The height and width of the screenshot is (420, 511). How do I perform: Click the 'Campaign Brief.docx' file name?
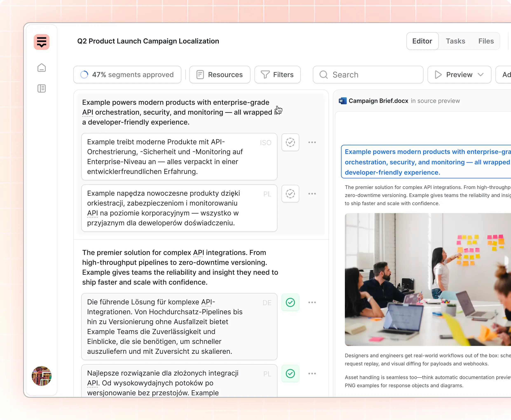tap(378, 101)
